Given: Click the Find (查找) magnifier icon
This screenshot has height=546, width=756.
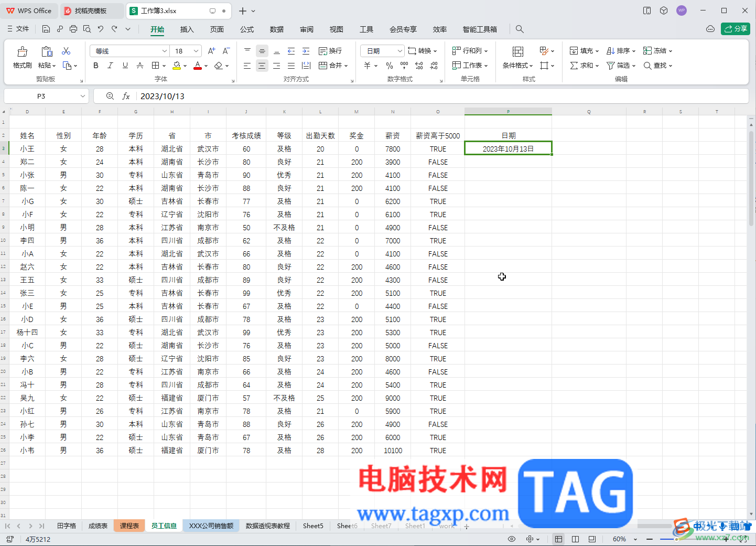Looking at the screenshot, I should (647, 66).
